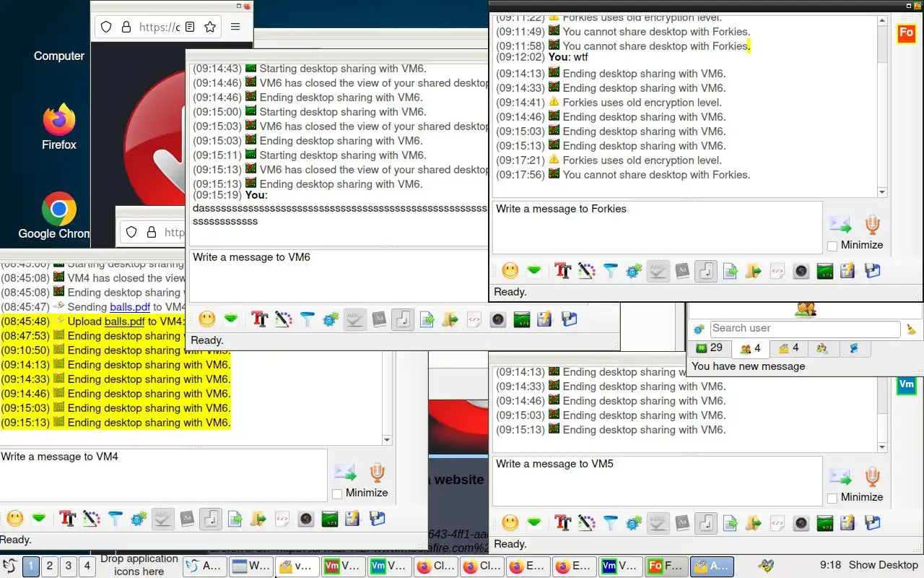Click the Fo avatar in Forkies chat sidebar
924x578 pixels.
point(906,34)
